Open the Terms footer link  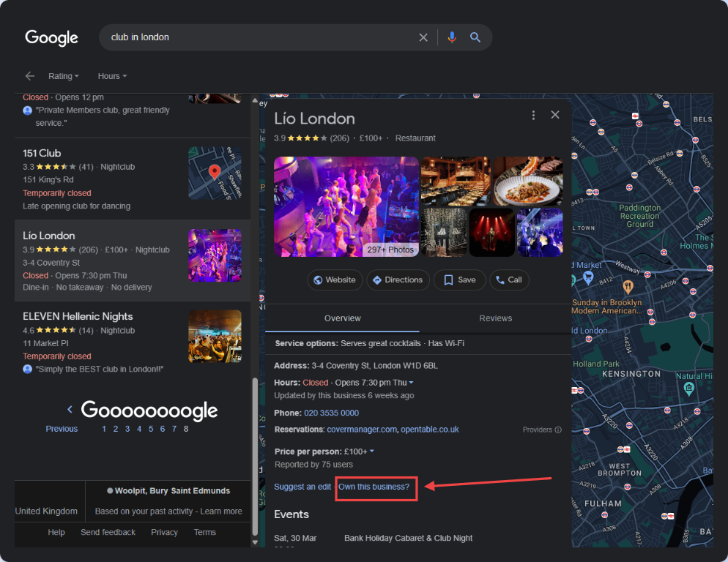[205, 532]
